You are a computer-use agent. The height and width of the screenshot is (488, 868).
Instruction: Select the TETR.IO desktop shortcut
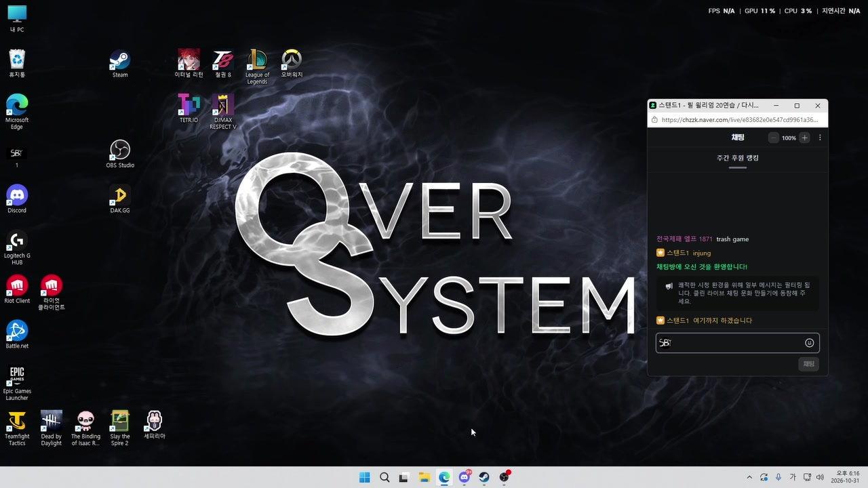point(189,108)
